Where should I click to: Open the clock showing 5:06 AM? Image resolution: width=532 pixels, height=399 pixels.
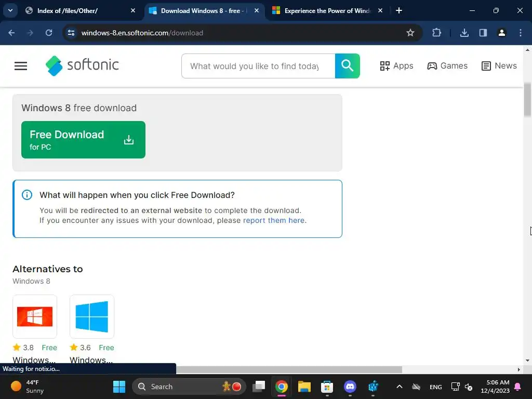[x=495, y=387]
